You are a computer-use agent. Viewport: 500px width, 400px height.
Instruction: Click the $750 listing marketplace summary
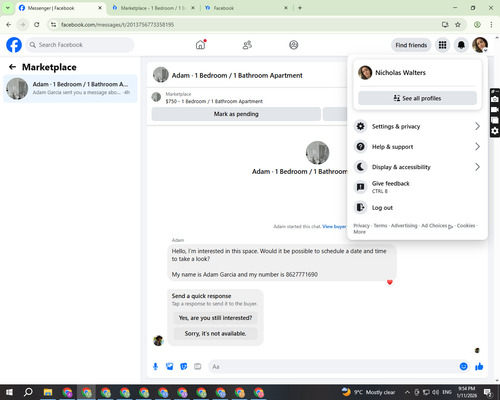(214, 98)
